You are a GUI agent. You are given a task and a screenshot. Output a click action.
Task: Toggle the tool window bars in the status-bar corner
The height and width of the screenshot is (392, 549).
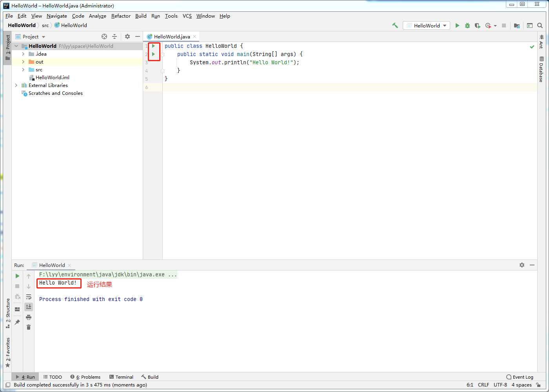7,385
